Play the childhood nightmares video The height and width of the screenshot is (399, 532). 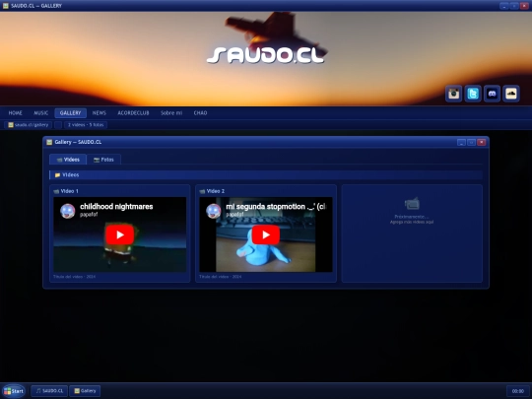(x=120, y=234)
